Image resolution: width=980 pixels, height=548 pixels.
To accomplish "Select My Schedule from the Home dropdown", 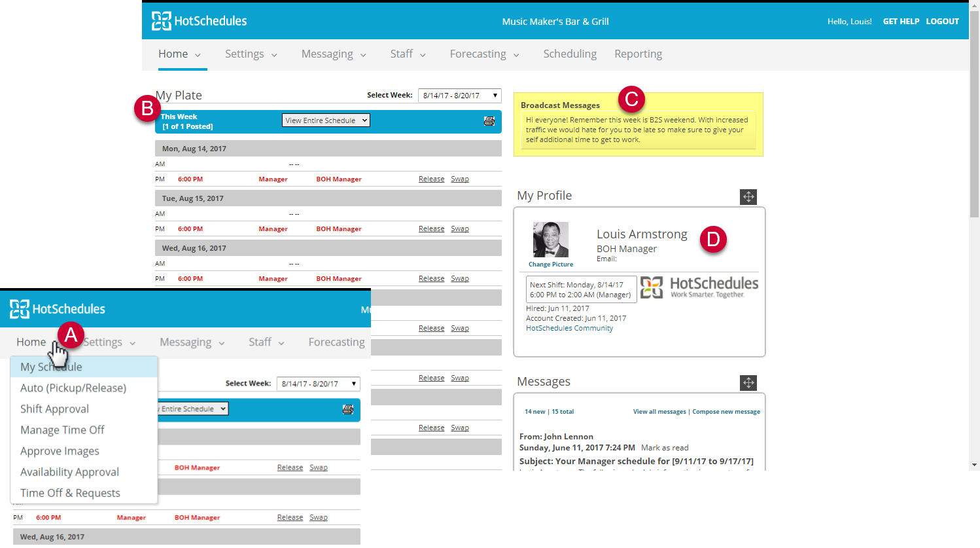I will coord(84,367).
